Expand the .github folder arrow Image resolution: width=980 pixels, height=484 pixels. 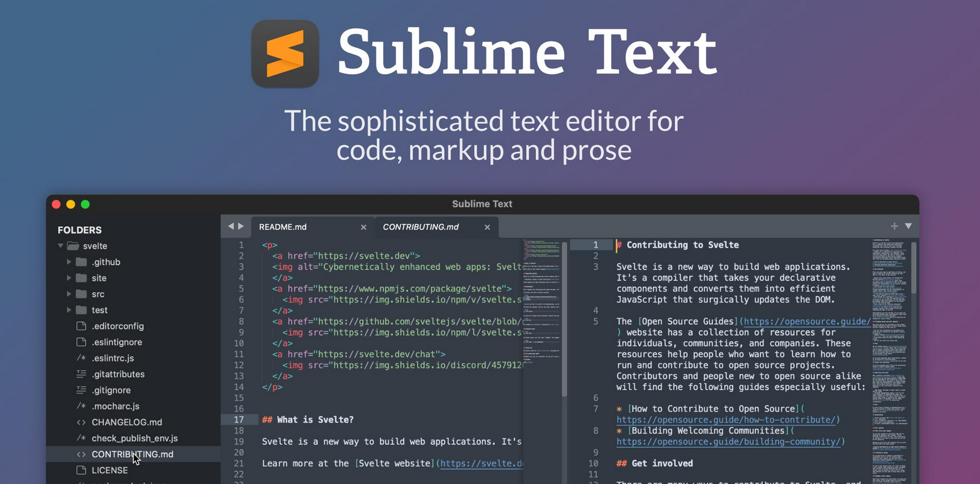tap(69, 262)
